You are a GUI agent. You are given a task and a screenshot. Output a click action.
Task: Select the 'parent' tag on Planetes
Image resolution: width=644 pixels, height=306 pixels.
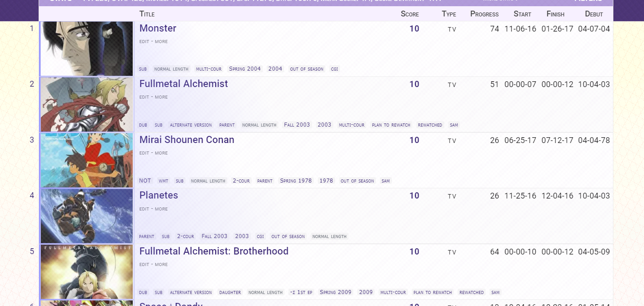(146, 236)
